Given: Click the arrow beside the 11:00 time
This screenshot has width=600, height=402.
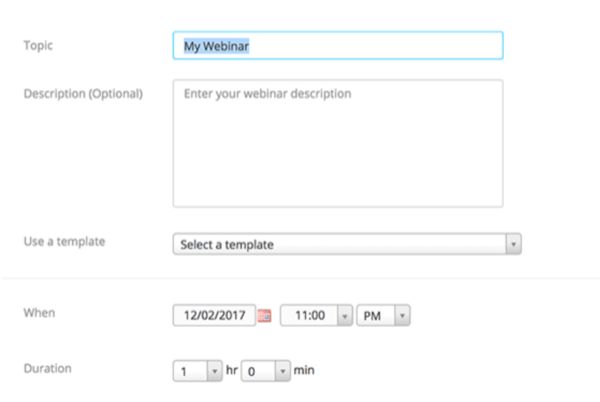Looking at the screenshot, I should [x=345, y=314].
